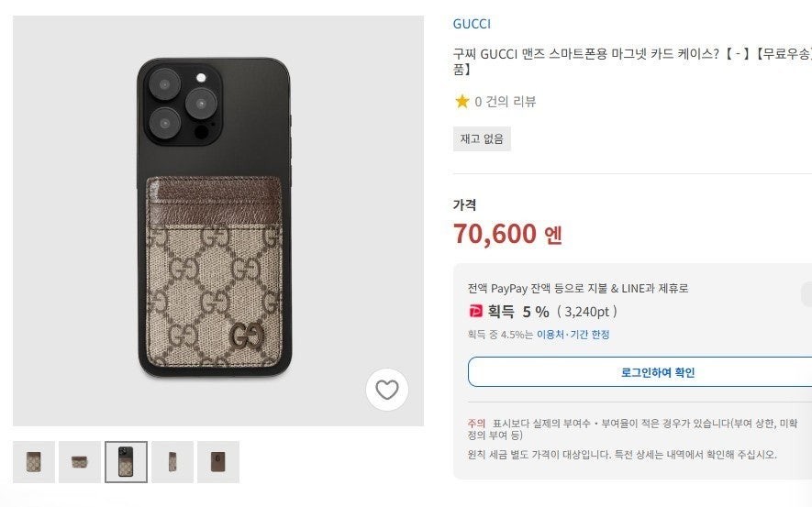The image size is (812, 507).
Task: Open the 0 건의 리뷰 reviews link
Action: [505, 102]
